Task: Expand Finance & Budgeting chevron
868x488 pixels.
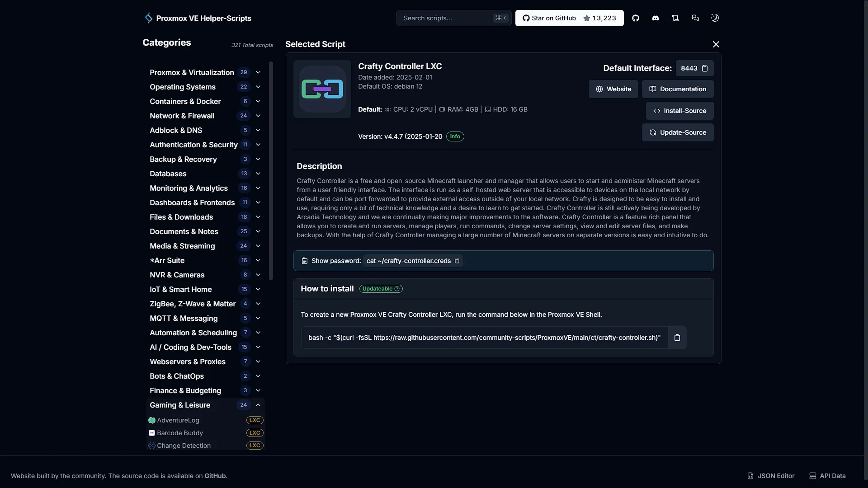Action: tap(258, 390)
